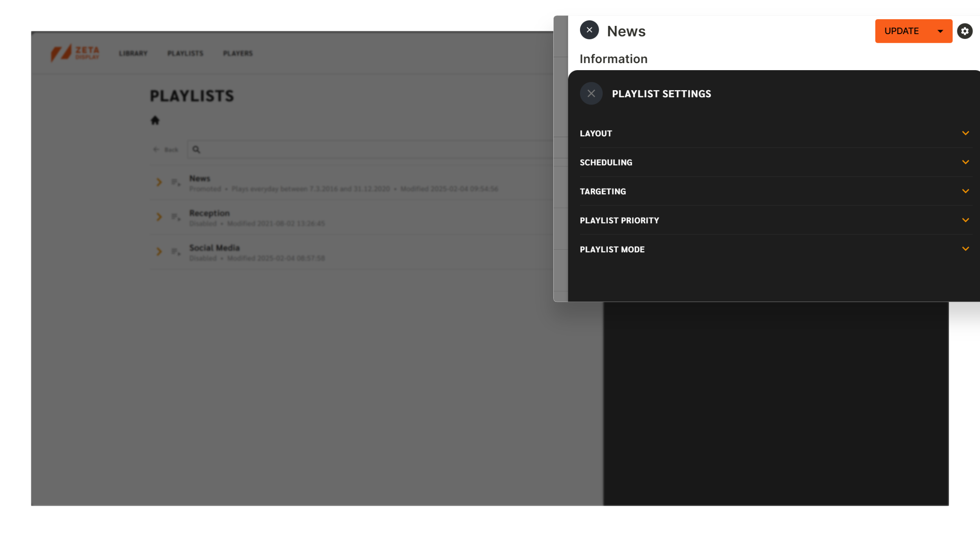Click the News panel title
The image size is (980, 537).
pos(626,31)
